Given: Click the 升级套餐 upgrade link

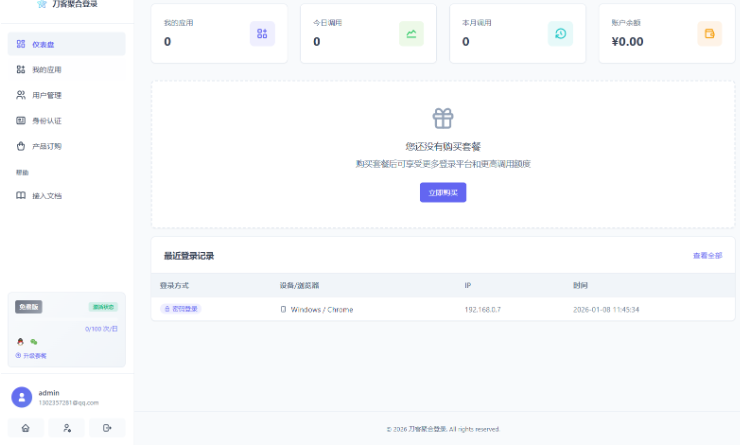Looking at the screenshot, I should pos(31,355).
